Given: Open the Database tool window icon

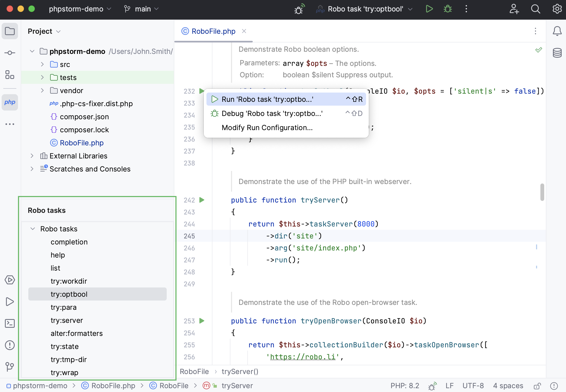Looking at the screenshot, I should tap(557, 53).
